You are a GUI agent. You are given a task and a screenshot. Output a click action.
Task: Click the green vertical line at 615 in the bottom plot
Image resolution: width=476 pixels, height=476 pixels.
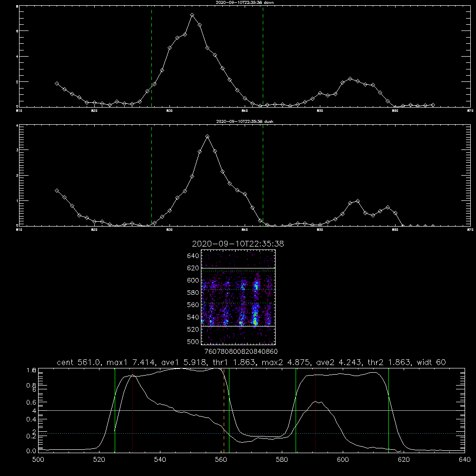coord(388,410)
